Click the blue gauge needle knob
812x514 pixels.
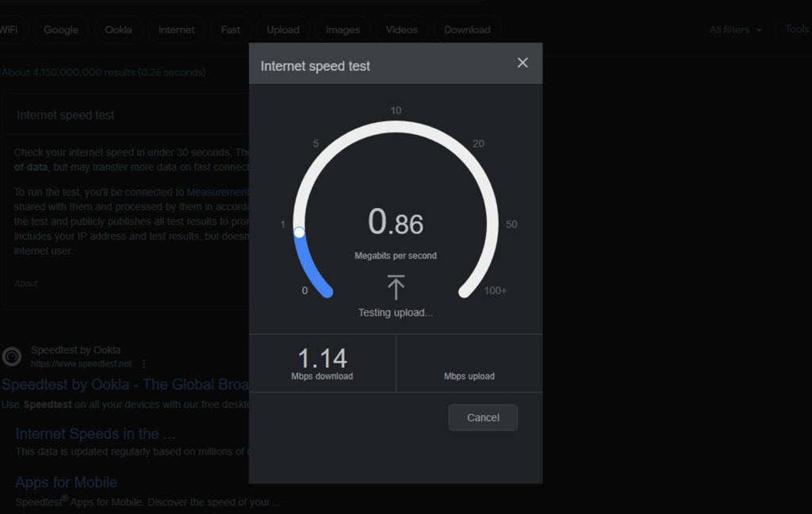coord(299,232)
